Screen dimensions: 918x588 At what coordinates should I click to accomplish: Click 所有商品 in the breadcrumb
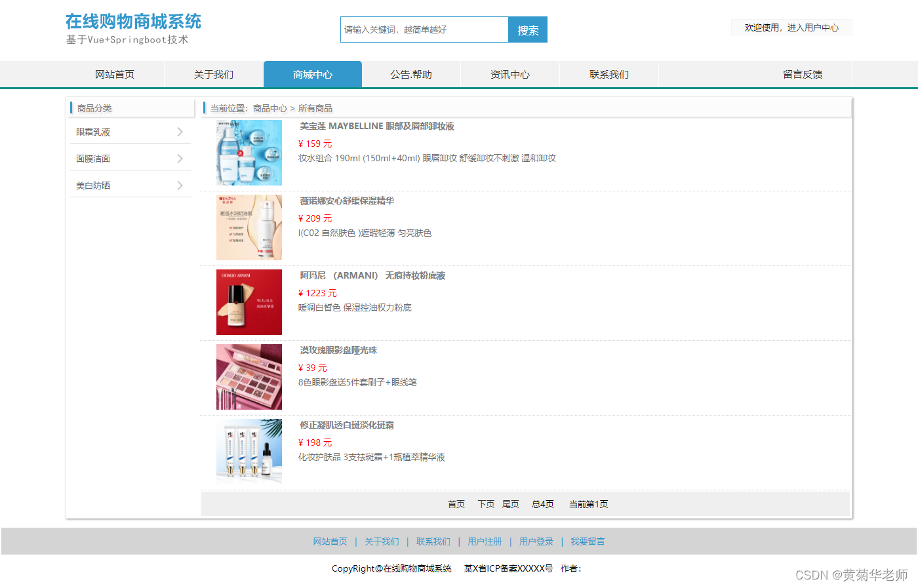click(x=315, y=108)
